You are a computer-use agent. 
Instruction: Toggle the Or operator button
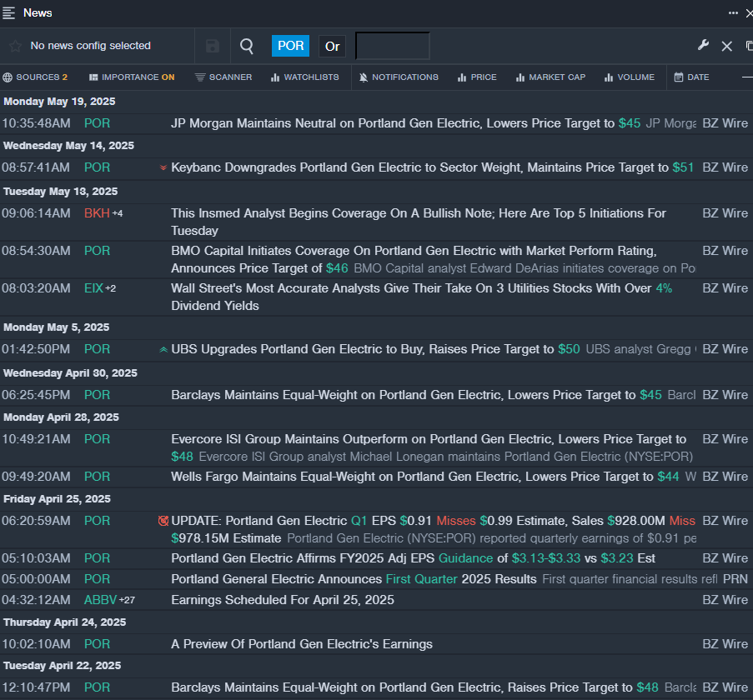[x=333, y=46]
